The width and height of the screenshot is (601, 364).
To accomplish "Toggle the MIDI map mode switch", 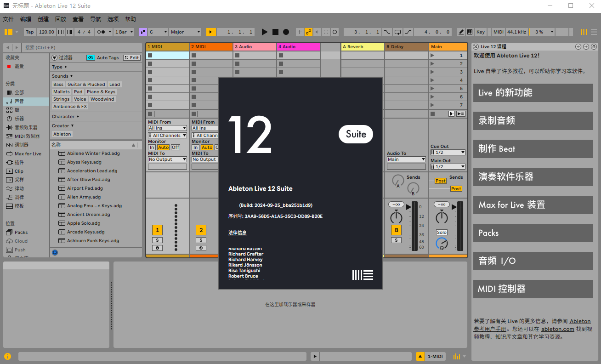I will (499, 32).
